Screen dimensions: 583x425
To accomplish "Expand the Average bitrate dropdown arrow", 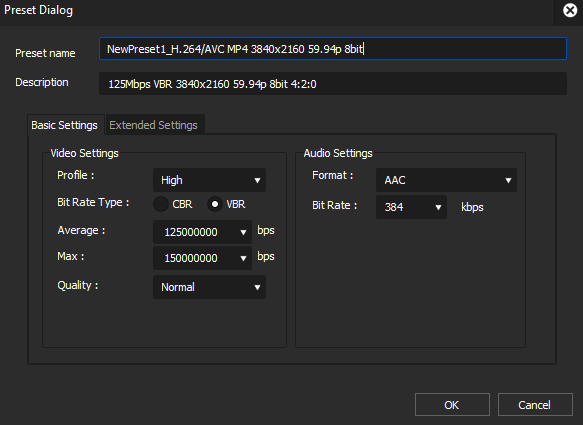I will coord(243,232).
